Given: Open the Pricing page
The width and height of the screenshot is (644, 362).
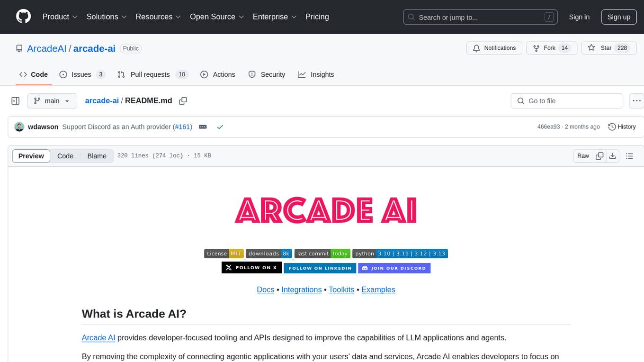Looking at the screenshot, I should click(317, 17).
